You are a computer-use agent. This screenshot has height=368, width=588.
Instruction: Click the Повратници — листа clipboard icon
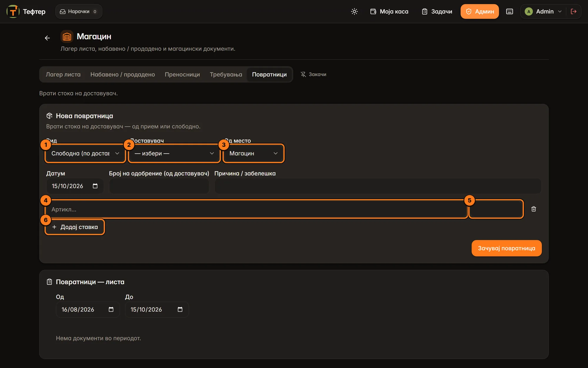49,282
